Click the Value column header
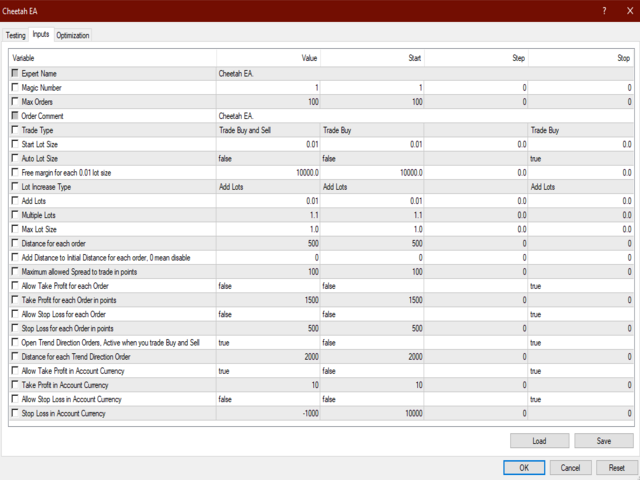Viewport: 640px width, 480px height. (268, 58)
